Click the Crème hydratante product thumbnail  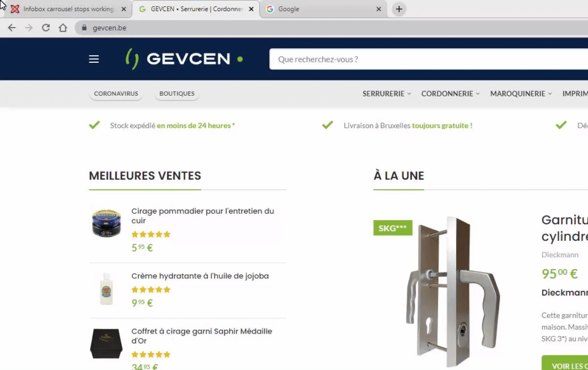(106, 289)
